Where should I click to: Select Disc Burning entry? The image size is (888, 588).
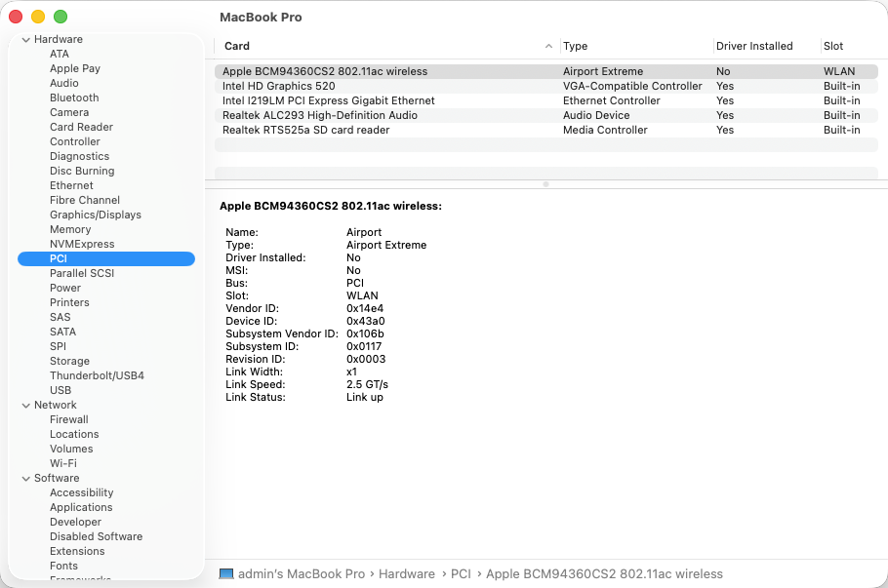[82, 171]
